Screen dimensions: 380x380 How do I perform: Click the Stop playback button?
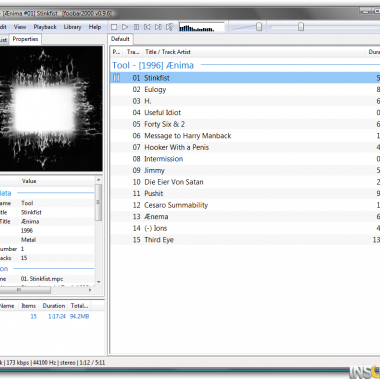(114, 27)
